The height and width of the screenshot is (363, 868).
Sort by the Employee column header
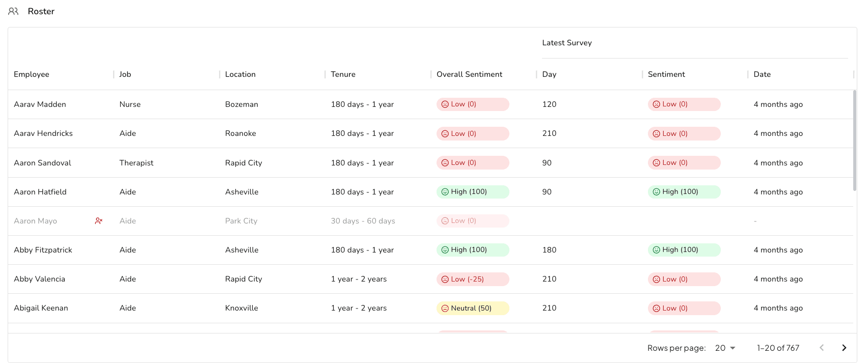click(32, 74)
